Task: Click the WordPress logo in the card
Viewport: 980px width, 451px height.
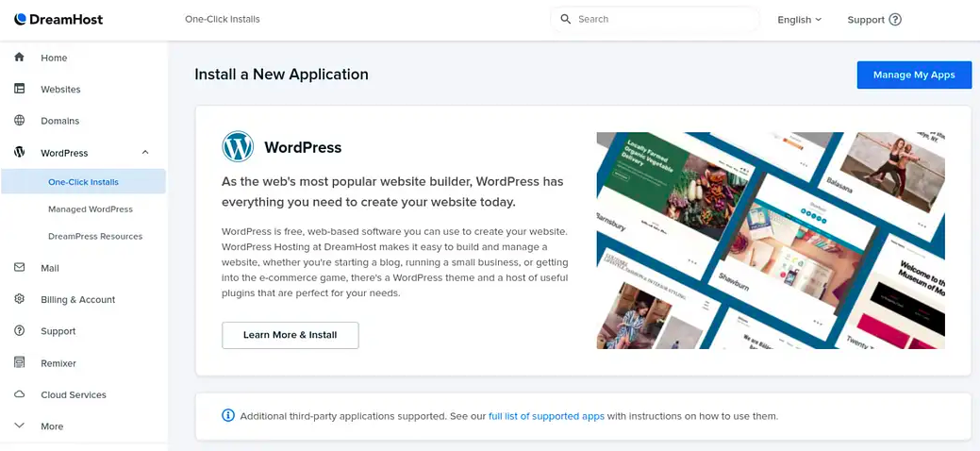Action: tap(238, 147)
